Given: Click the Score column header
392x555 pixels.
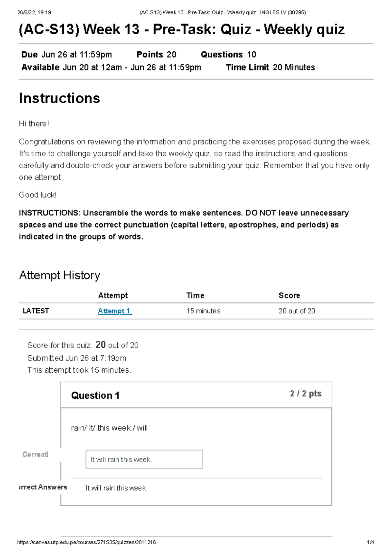Looking at the screenshot, I should pos(289,295).
